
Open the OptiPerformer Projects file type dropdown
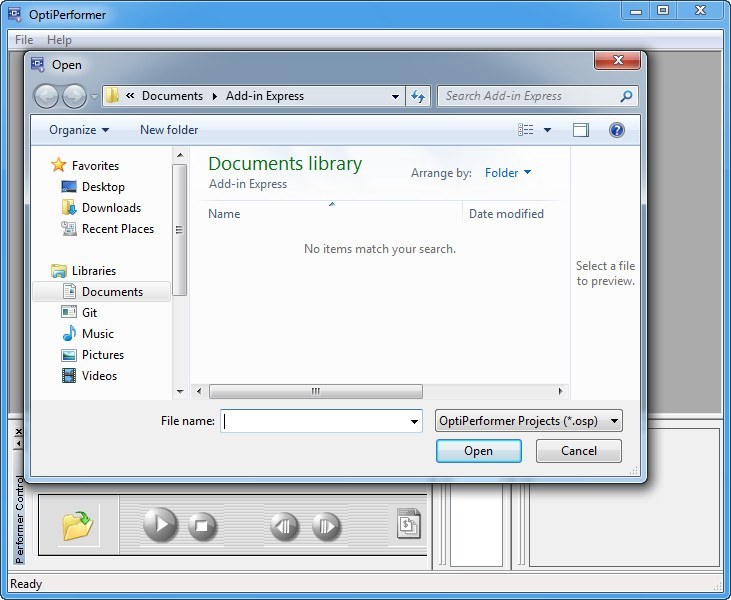coord(528,421)
